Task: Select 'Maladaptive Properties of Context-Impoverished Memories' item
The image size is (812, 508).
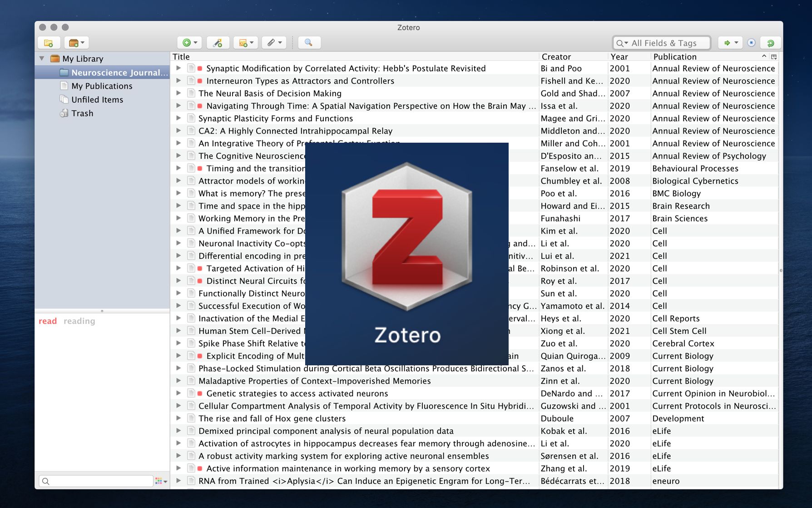Action: pos(314,381)
